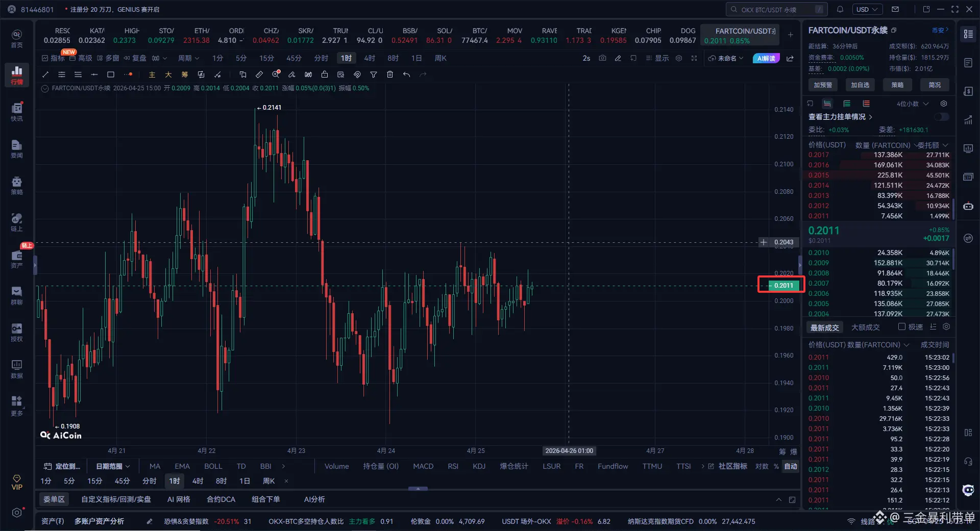The image size is (980, 531).
Task: Open the mail messages icon in title bar
Action: click(x=895, y=9)
